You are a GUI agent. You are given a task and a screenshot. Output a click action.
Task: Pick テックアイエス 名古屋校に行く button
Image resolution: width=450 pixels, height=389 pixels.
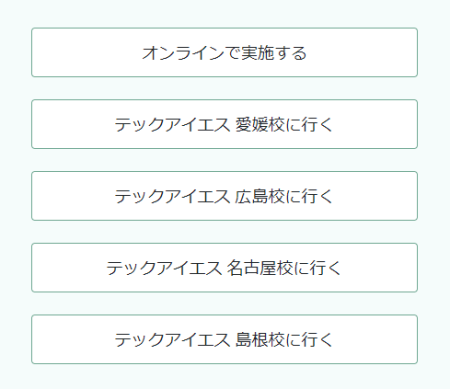[224, 268]
